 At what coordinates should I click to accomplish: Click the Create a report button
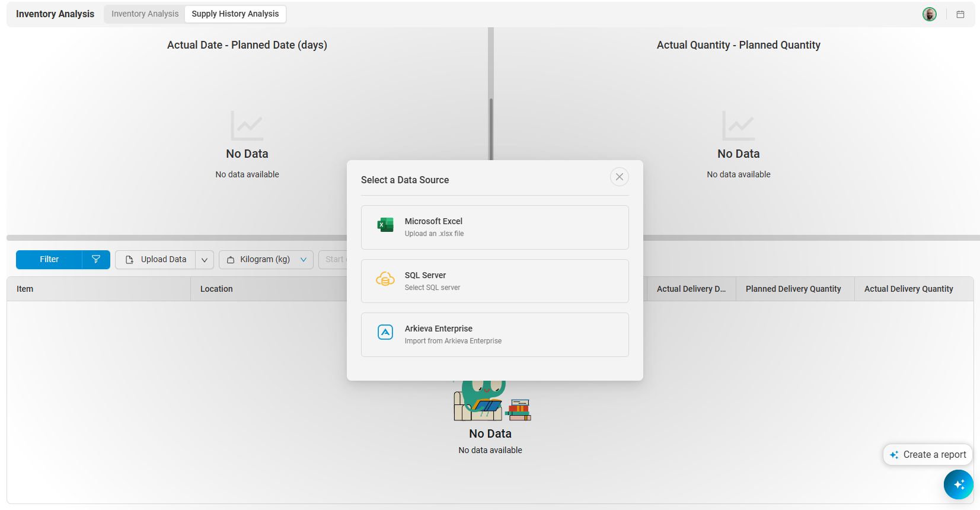[928, 455]
